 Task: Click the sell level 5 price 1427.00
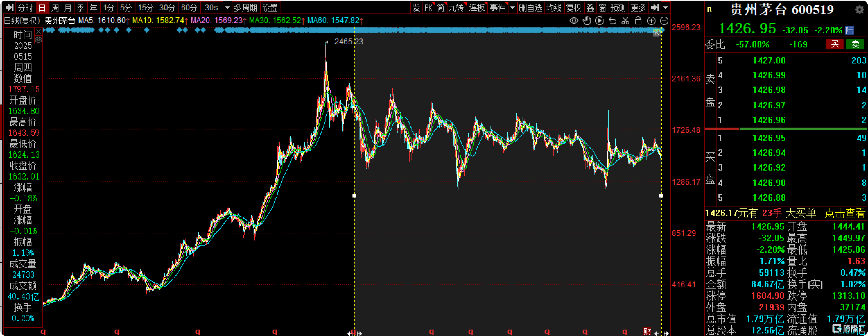(x=769, y=61)
